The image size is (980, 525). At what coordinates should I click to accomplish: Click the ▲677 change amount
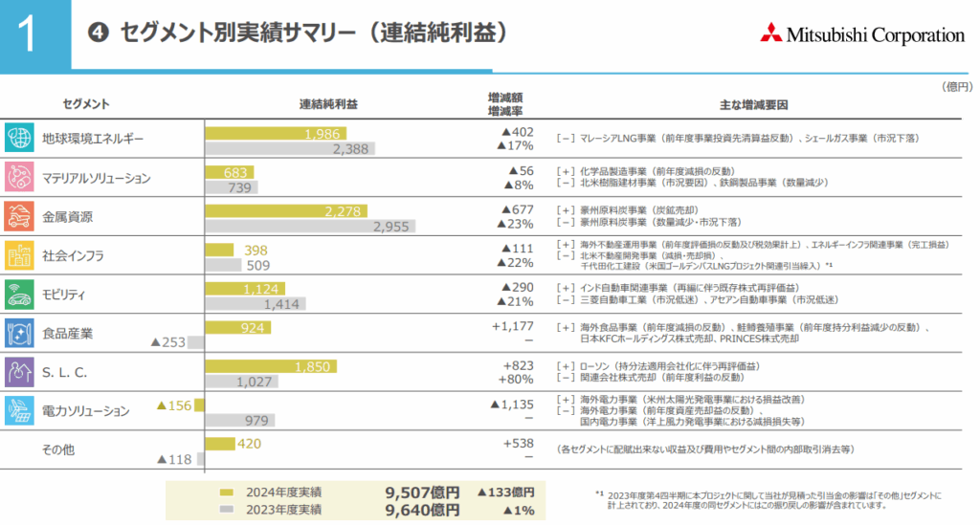click(518, 209)
